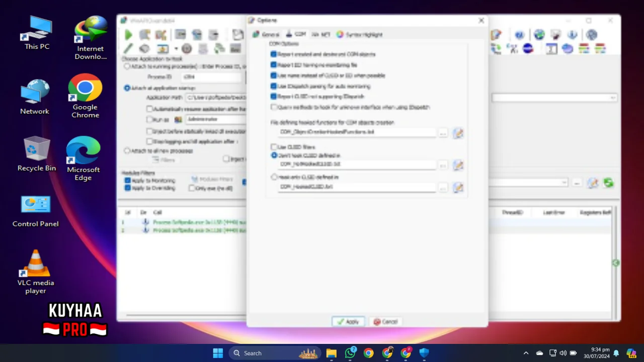Image resolution: width=644 pixels, height=362 pixels.
Task: Launch Google Chrome from desktop
Action: (85, 96)
